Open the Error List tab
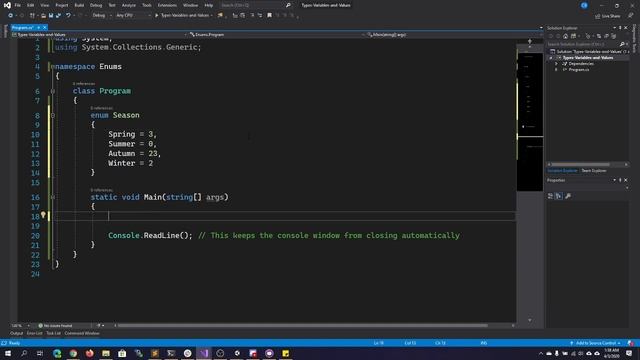This screenshot has width=640, height=360. tap(35, 333)
